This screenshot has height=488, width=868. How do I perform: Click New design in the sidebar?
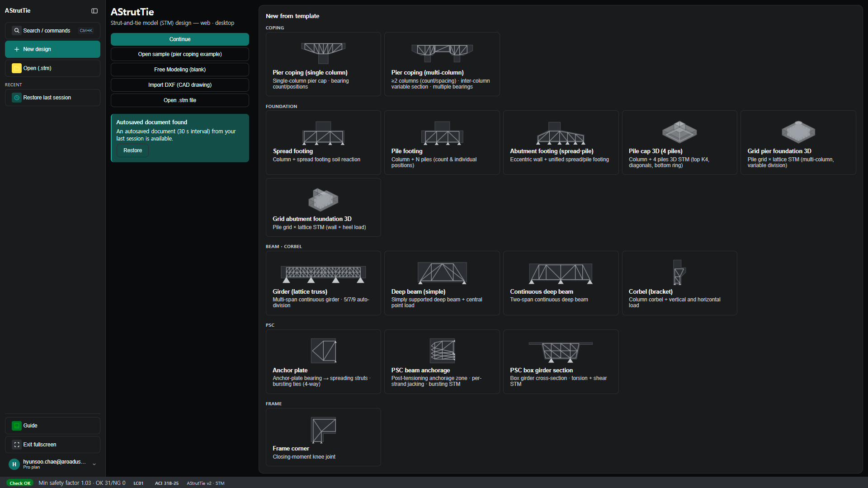pos(52,49)
